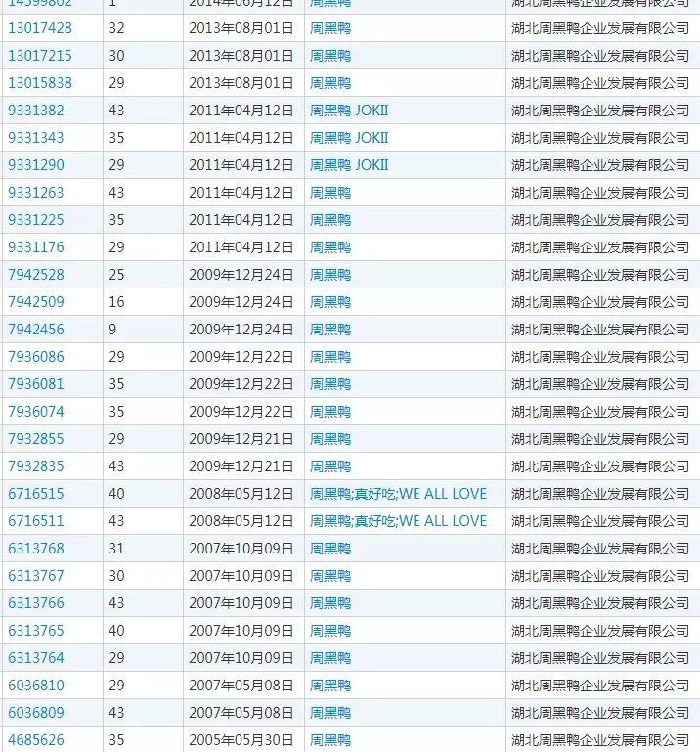Open registration number 7932835
Image resolution: width=700 pixels, height=752 pixels.
click(x=36, y=466)
